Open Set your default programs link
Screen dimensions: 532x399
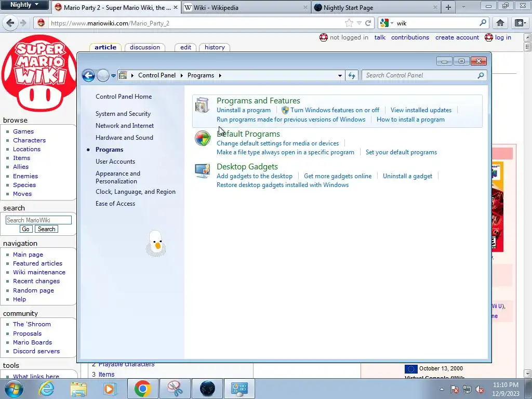401,152
